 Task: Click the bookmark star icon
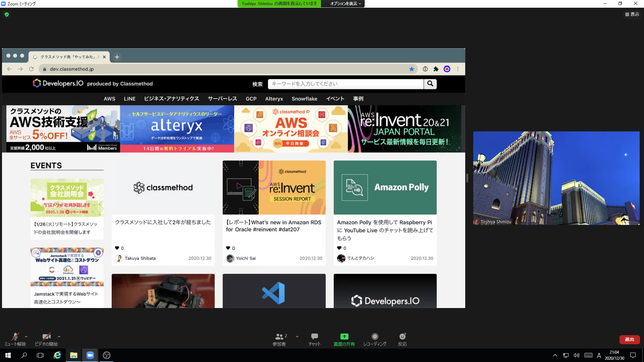click(412, 69)
